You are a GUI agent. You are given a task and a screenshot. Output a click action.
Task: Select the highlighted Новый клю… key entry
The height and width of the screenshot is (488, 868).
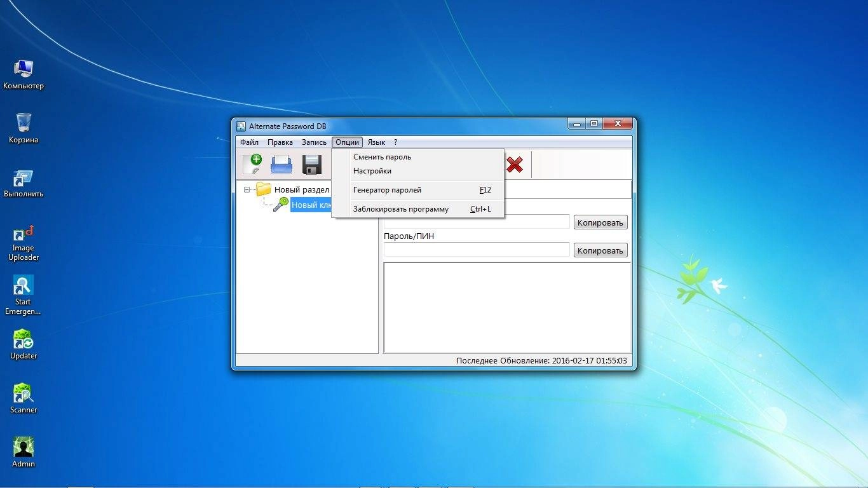click(x=311, y=205)
